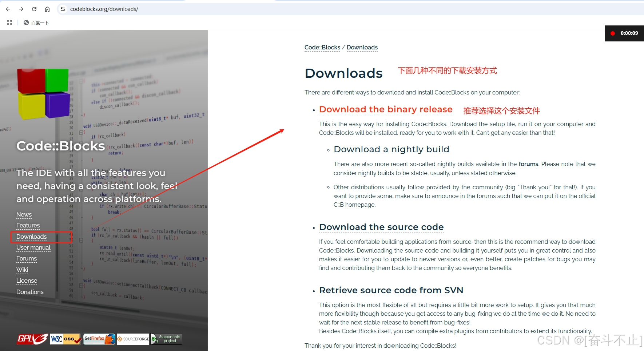Open the License sidebar link
The height and width of the screenshot is (351, 644).
[27, 281]
